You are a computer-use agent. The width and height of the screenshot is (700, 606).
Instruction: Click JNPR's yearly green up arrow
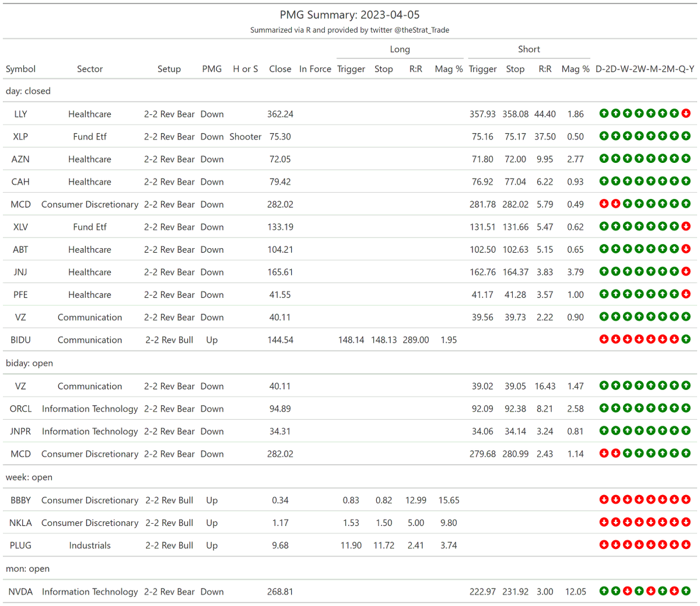686,431
